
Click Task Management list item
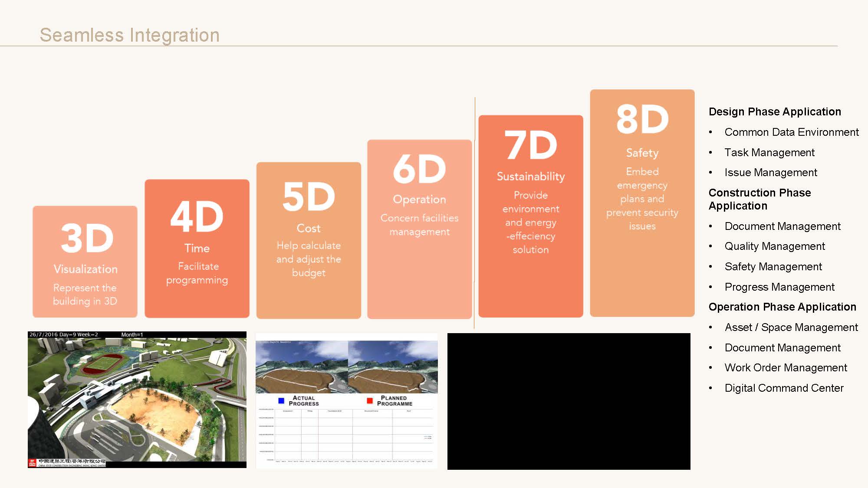(x=769, y=153)
